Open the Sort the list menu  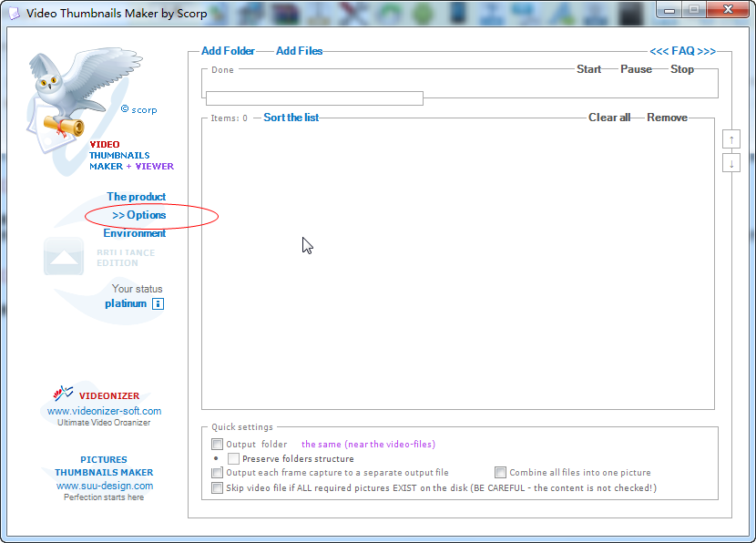[x=291, y=118]
